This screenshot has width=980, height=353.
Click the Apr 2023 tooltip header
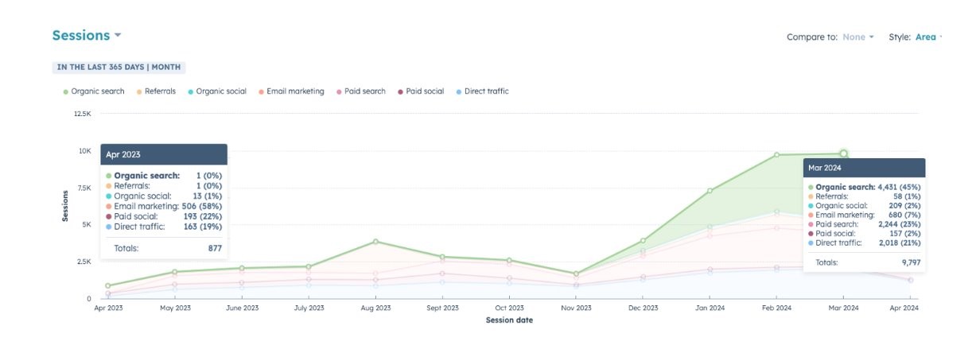(x=164, y=155)
